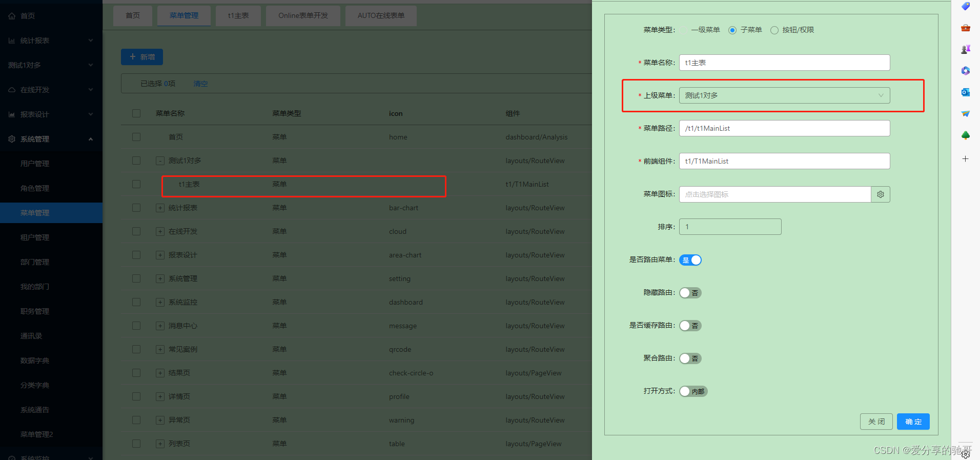The width and height of the screenshot is (980, 460).
Task: Click the plus icon on the 新增 button
Action: [x=133, y=57]
